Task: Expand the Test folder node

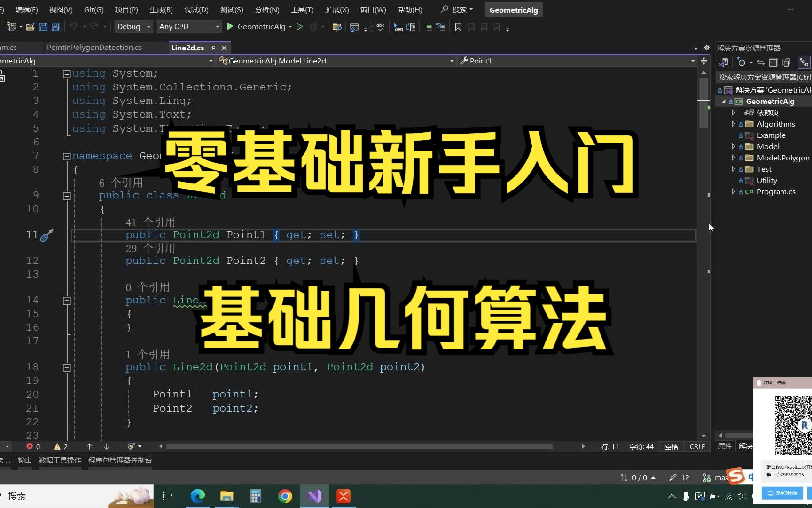Action: [734, 169]
